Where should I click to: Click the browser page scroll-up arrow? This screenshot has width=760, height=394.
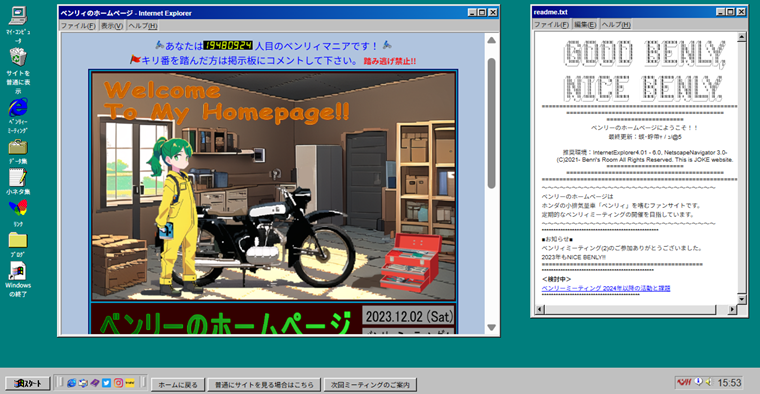click(x=491, y=40)
